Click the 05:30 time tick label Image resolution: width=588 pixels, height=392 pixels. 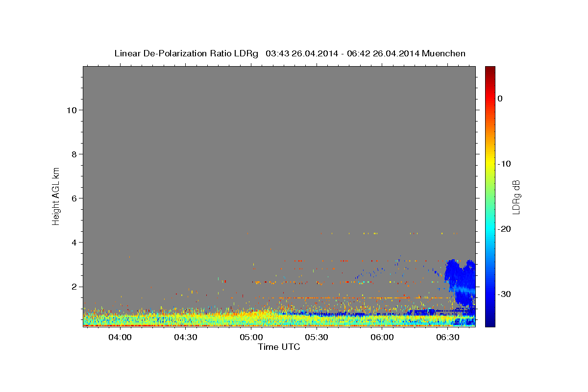point(317,338)
